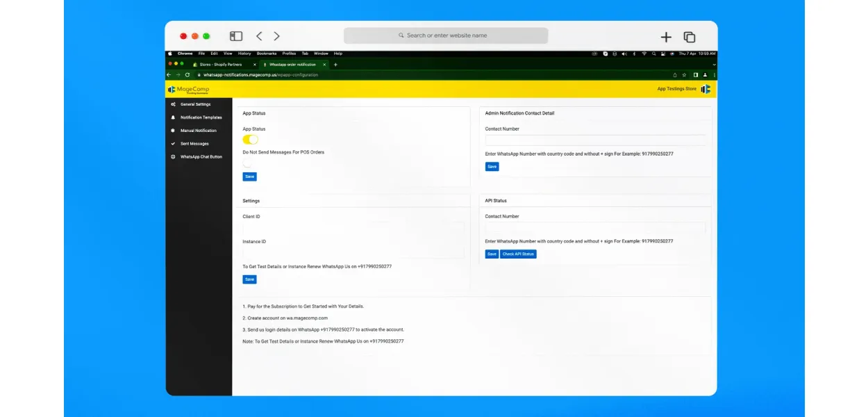Image resolution: width=868 pixels, height=417 pixels.
Task: Reload the page with Chrome's refresh icon
Action: pos(187,74)
